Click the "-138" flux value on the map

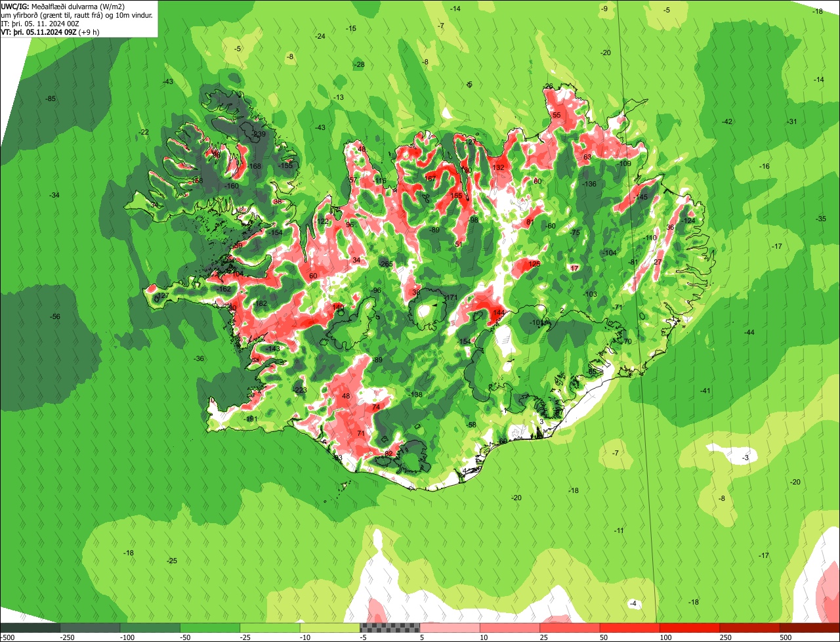[x=415, y=394]
